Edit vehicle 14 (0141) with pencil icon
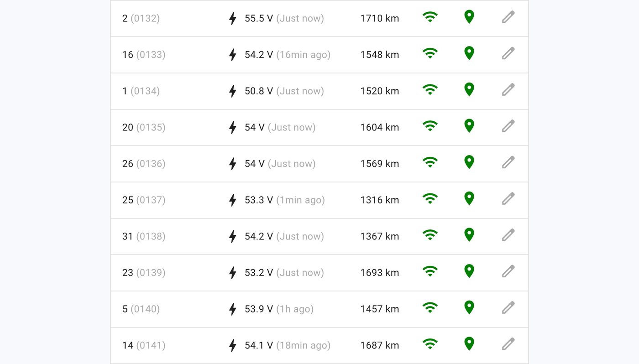Viewport: 639px width, 364px height. [508, 344]
